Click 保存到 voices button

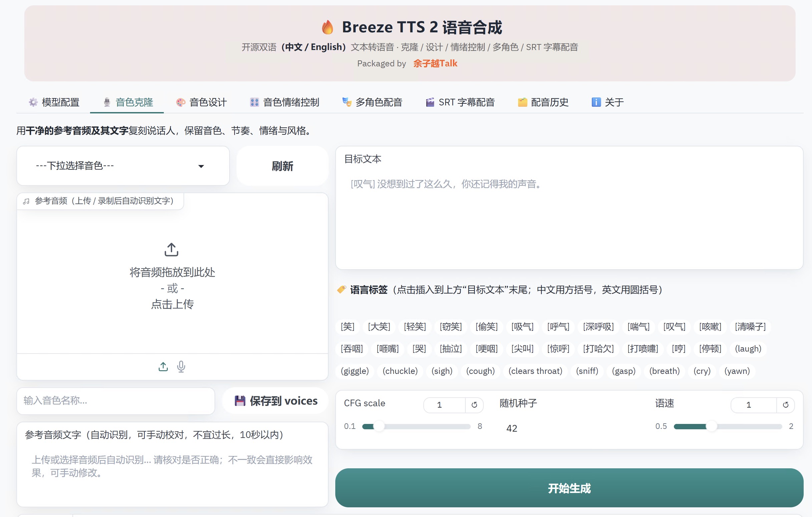(x=276, y=401)
